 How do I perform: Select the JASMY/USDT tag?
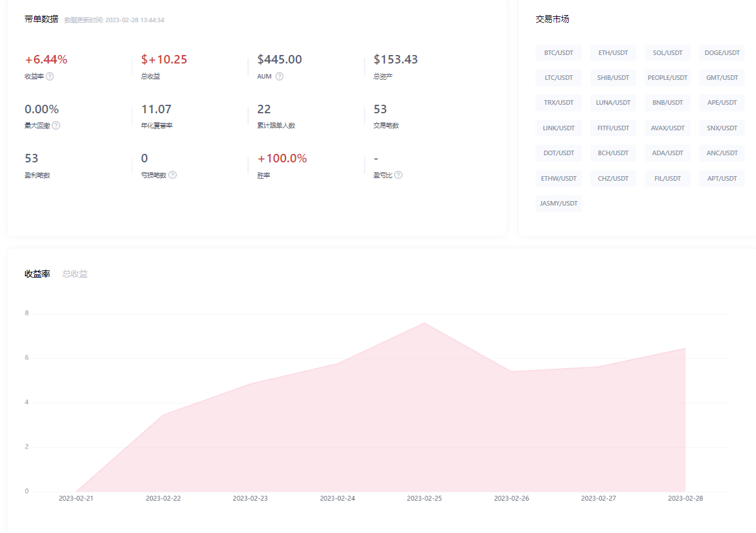[x=558, y=204]
